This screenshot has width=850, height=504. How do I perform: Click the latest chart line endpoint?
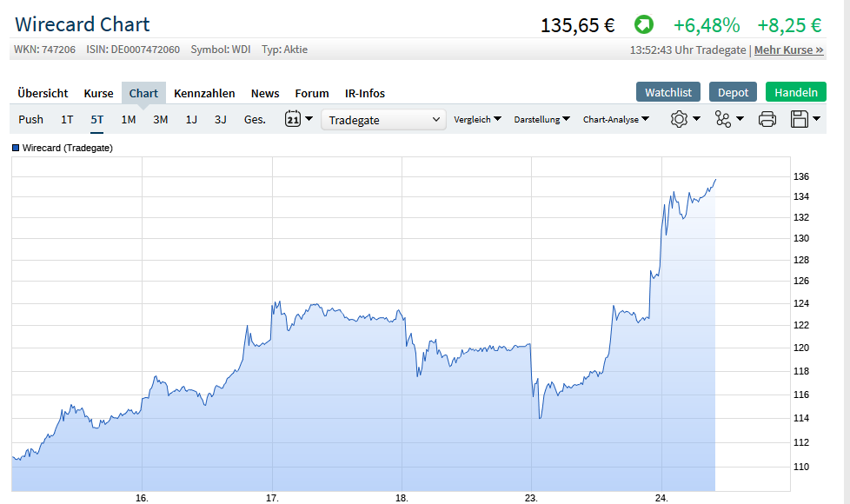(x=715, y=179)
